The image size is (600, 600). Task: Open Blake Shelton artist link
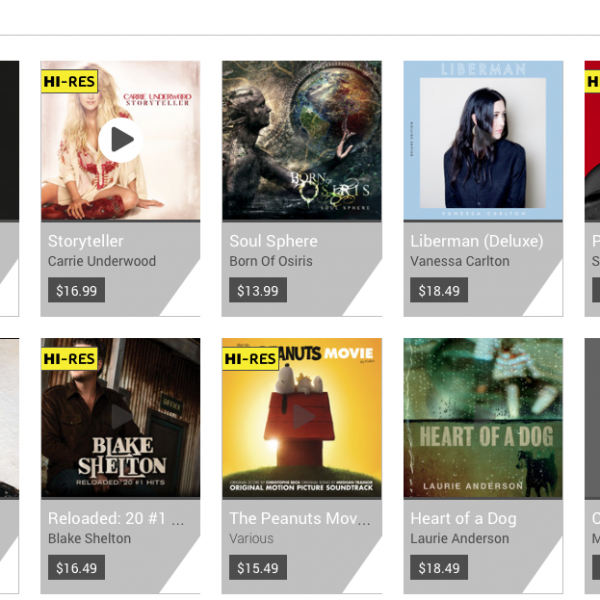tap(90, 538)
